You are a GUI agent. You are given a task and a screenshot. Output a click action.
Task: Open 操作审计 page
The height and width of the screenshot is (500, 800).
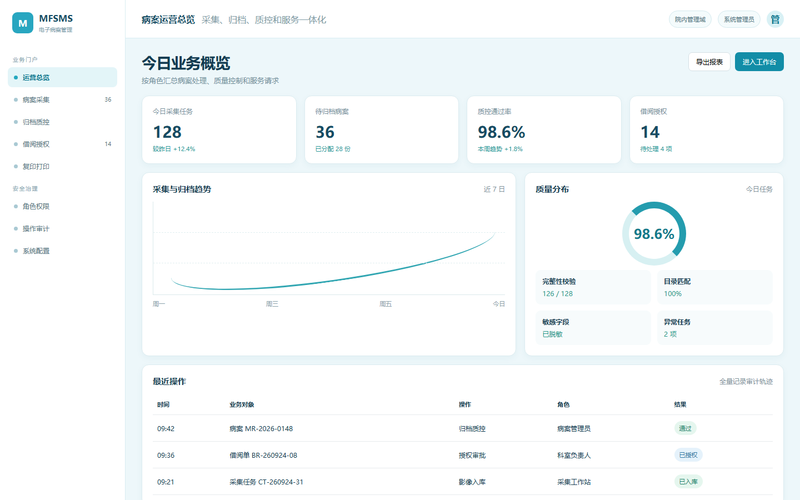coord(62,229)
